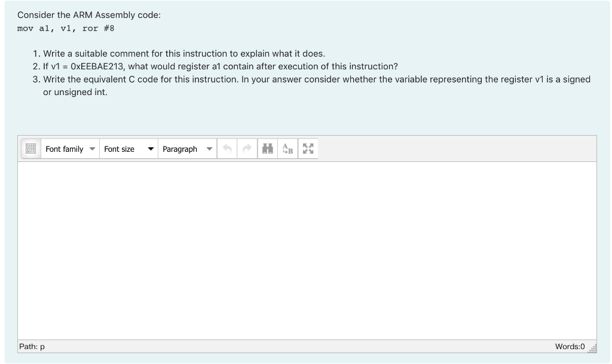
Task: Open the Font family dropdown
Action: coord(69,149)
